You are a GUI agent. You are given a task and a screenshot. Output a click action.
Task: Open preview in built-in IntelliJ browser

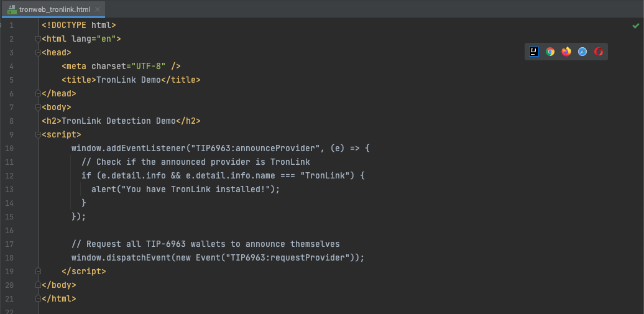pyautogui.click(x=534, y=52)
